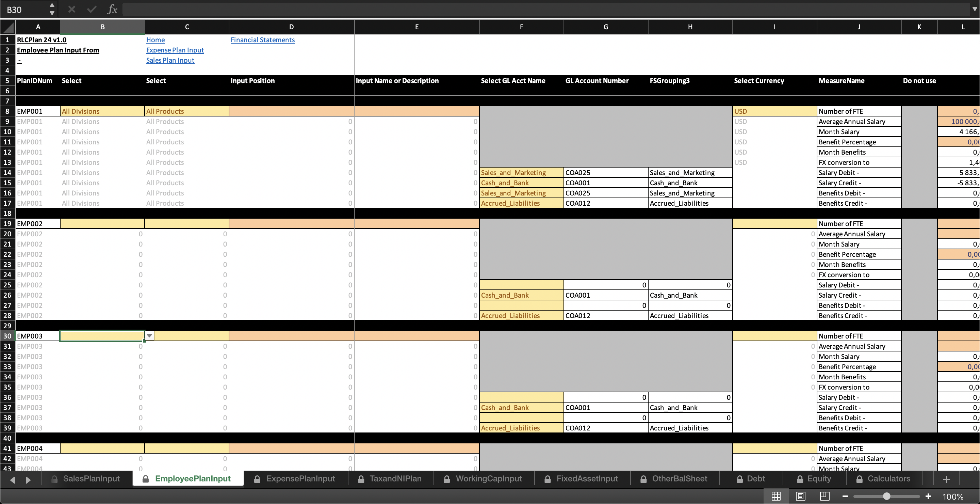Switch to Normal view icon
Image resolution: width=980 pixels, height=504 pixels.
pos(776,496)
